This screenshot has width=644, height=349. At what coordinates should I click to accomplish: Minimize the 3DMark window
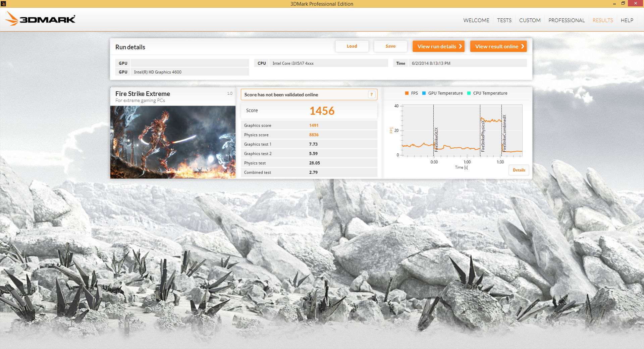(614, 3)
